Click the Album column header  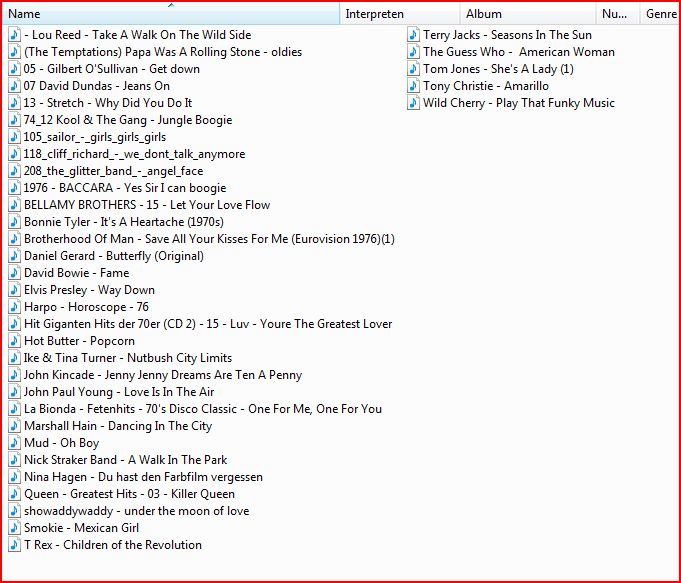(x=528, y=14)
